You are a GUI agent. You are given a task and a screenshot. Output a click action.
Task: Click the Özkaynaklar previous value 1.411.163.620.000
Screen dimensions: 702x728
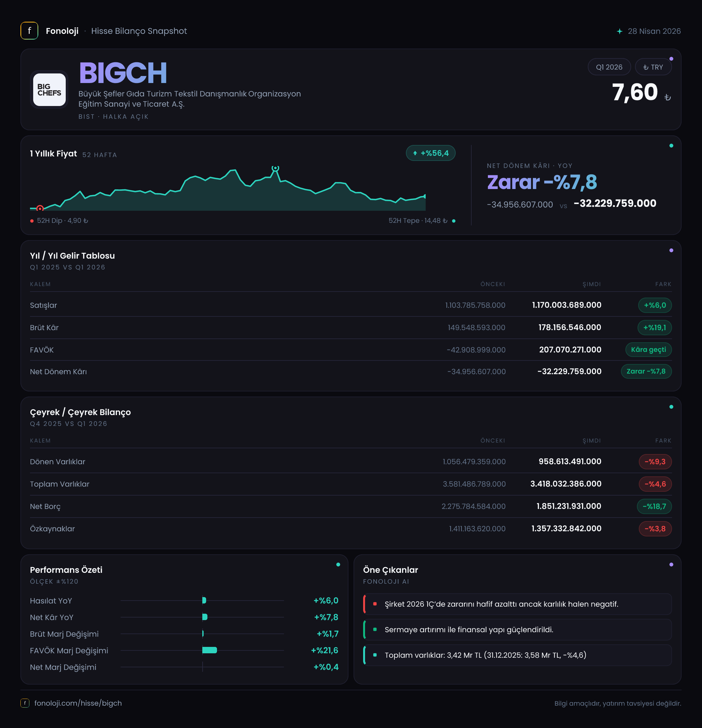tap(477, 528)
